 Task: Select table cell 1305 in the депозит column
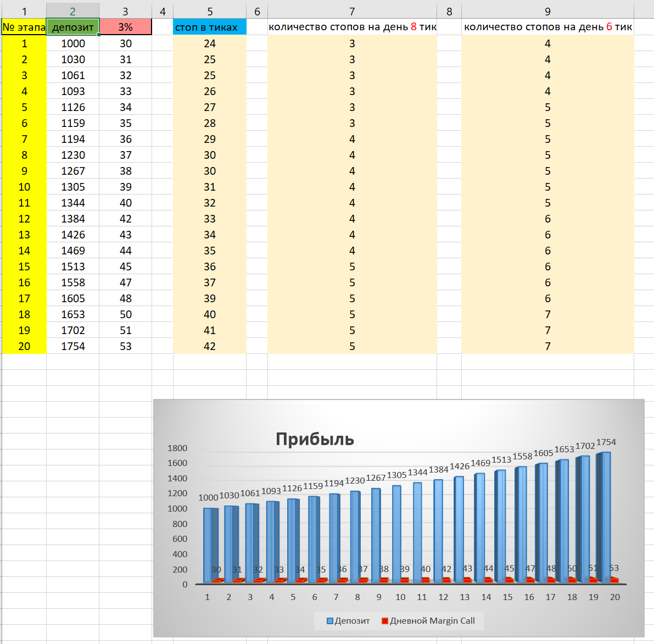[x=72, y=187]
